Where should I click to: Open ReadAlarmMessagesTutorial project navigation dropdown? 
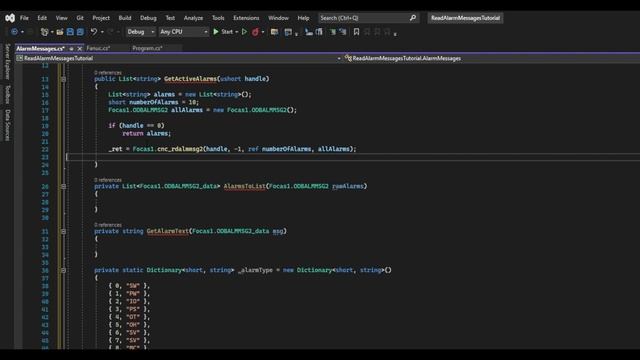[x=179, y=58]
